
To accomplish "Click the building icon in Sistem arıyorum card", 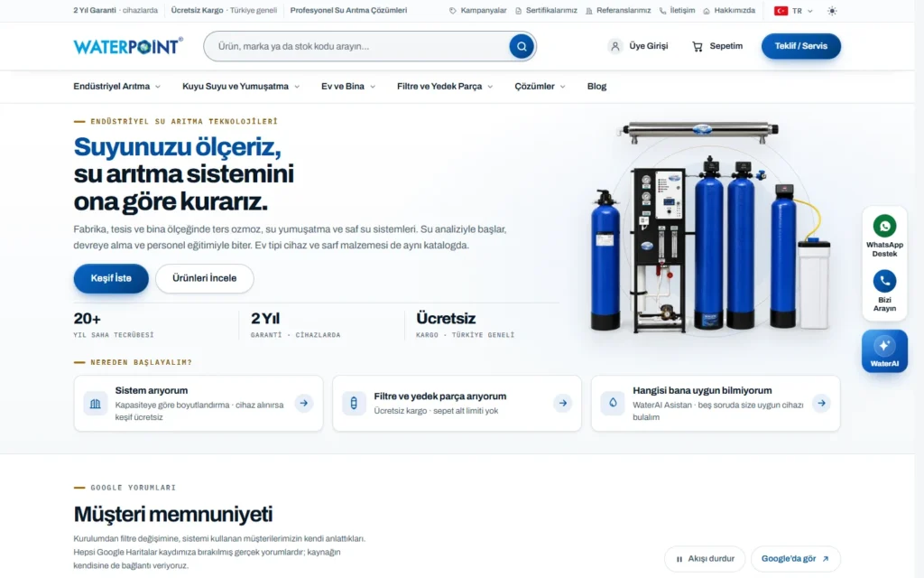I will (x=96, y=404).
